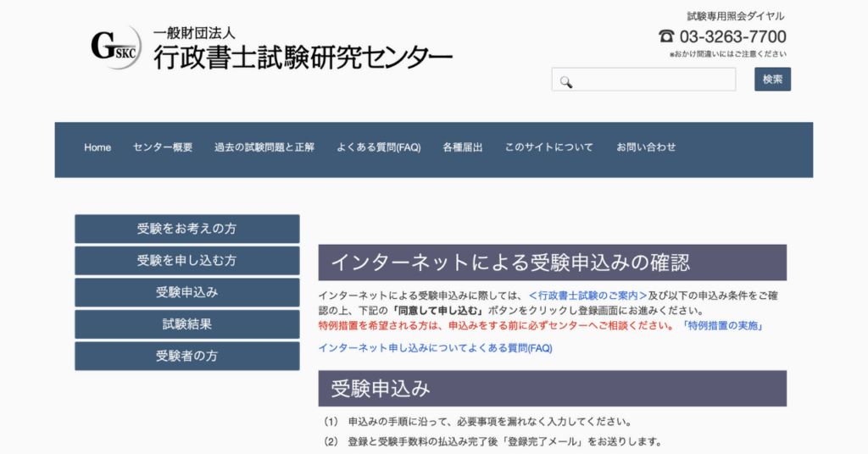Follow the ＜行政書士試験のご案内＞ link

point(587,296)
